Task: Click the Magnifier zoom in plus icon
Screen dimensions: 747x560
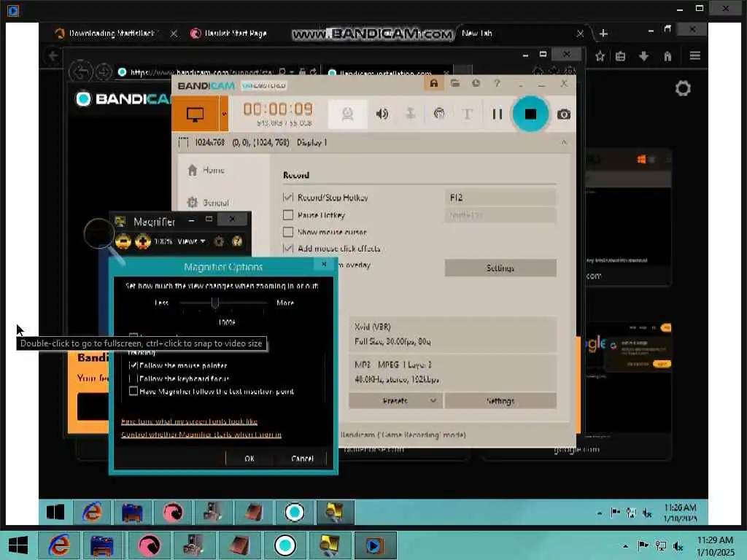Action: pos(142,241)
